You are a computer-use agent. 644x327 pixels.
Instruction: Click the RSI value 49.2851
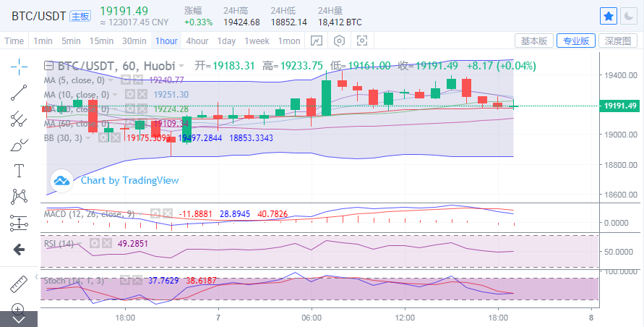133,244
